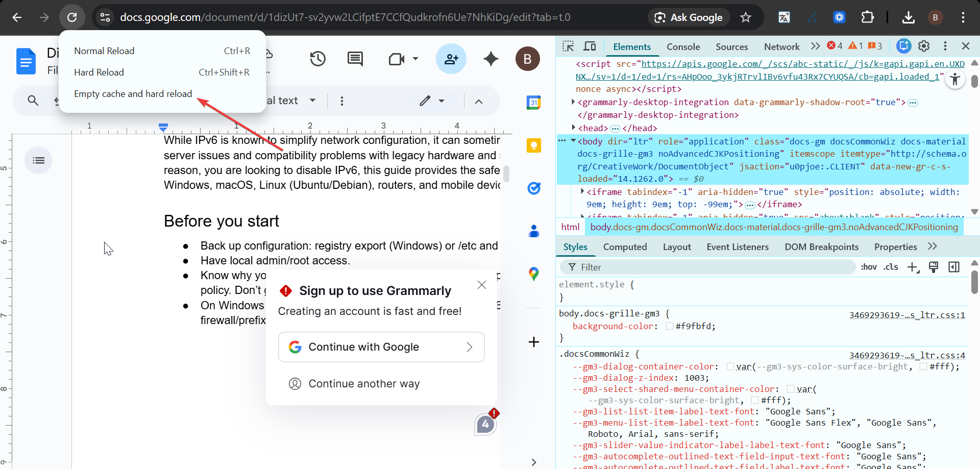Show more DevTools panel tabs
Screen dimensions: 980x469
[x=816, y=46]
